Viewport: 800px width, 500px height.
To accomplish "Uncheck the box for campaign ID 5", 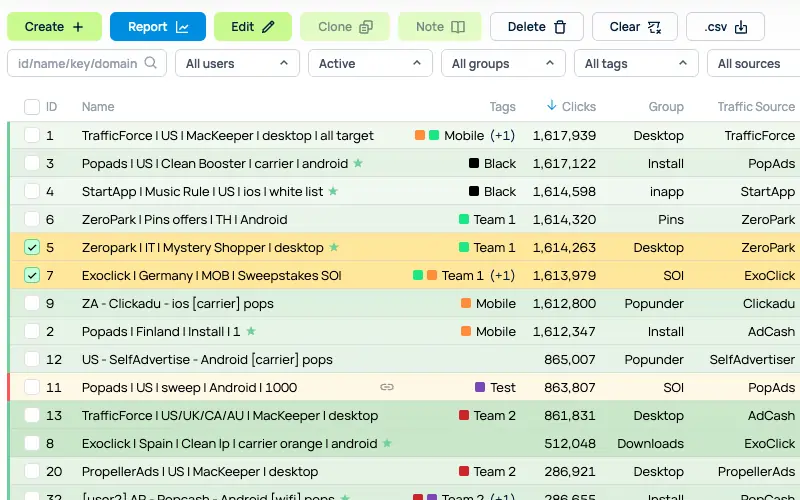I will click(x=32, y=247).
